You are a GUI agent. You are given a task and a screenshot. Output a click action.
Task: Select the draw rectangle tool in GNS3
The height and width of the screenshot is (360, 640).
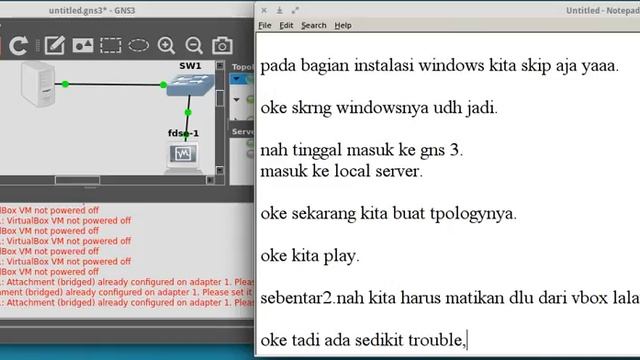111,45
